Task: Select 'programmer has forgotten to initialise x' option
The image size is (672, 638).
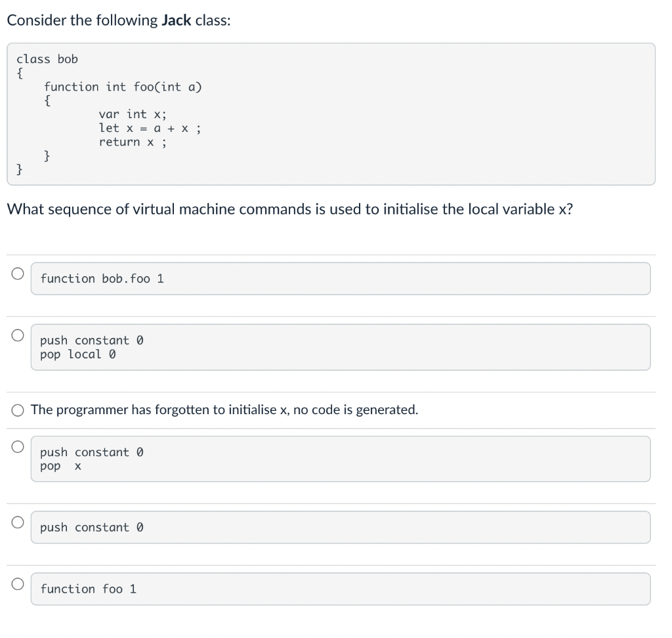Action: (18, 410)
